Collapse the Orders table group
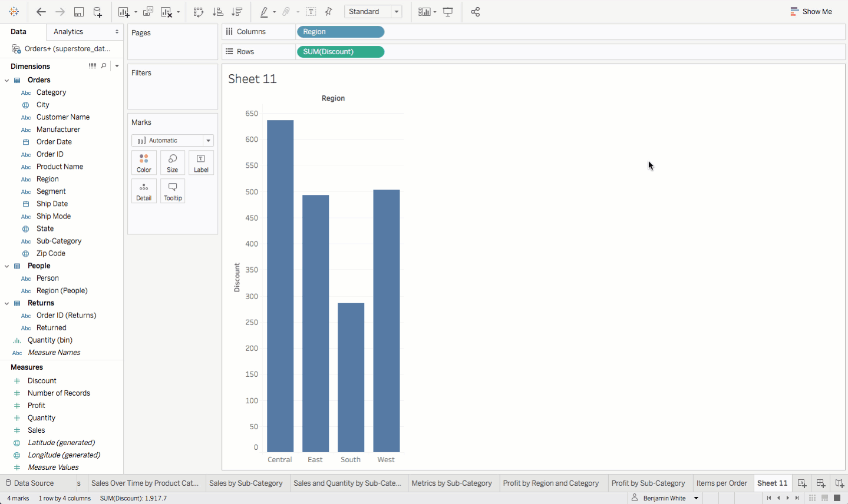The image size is (848, 504). tap(7, 80)
